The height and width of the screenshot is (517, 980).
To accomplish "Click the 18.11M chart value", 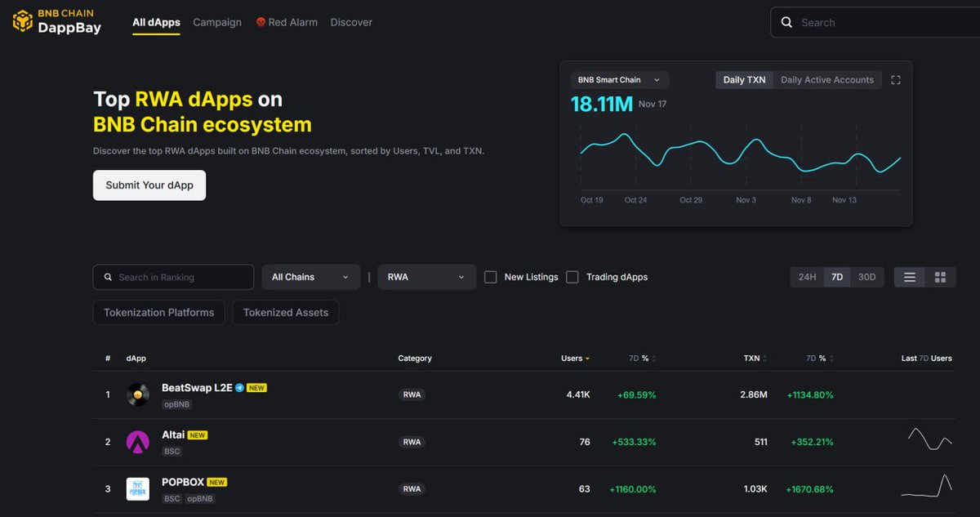I will (x=601, y=104).
